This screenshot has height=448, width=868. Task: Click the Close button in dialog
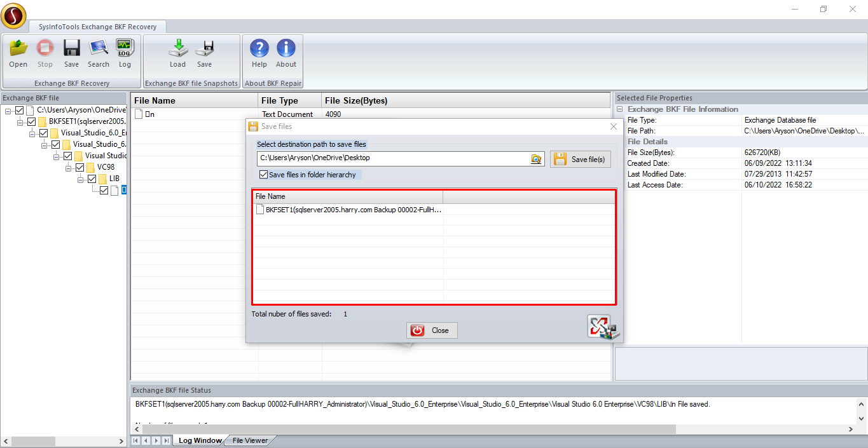(x=432, y=330)
